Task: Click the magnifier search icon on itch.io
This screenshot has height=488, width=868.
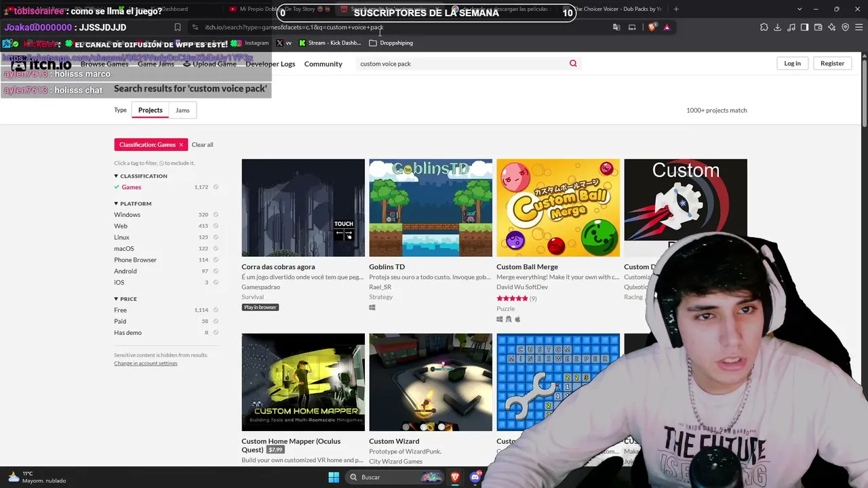Action: tap(573, 64)
